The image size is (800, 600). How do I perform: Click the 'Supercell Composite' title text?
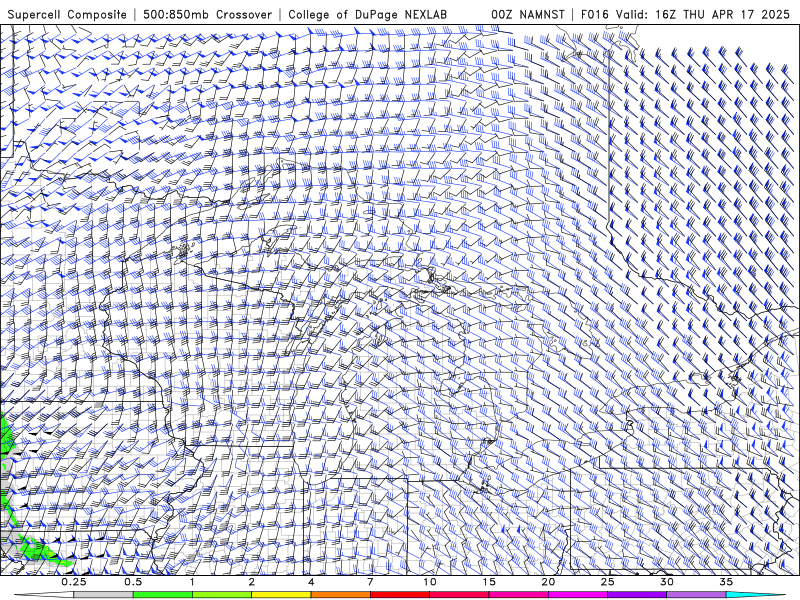pos(67,14)
